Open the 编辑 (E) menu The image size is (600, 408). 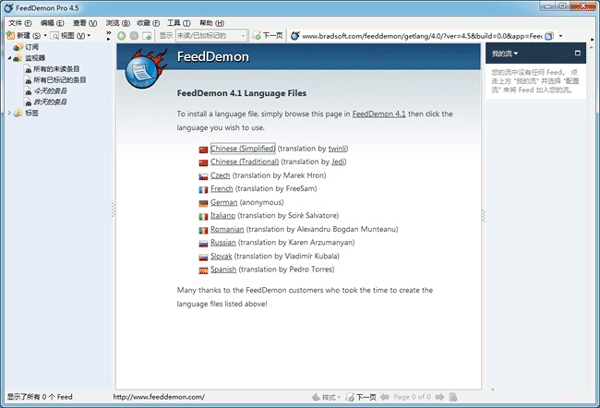tap(52, 23)
